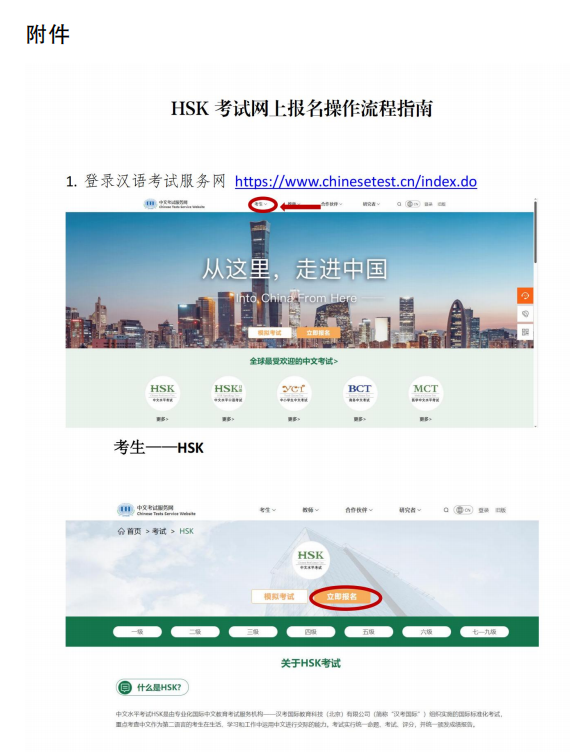Click the search magnifier icon in lower navbar

(446, 510)
